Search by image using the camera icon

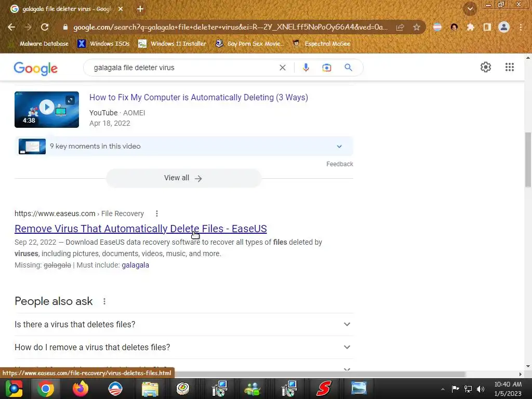tap(327, 68)
